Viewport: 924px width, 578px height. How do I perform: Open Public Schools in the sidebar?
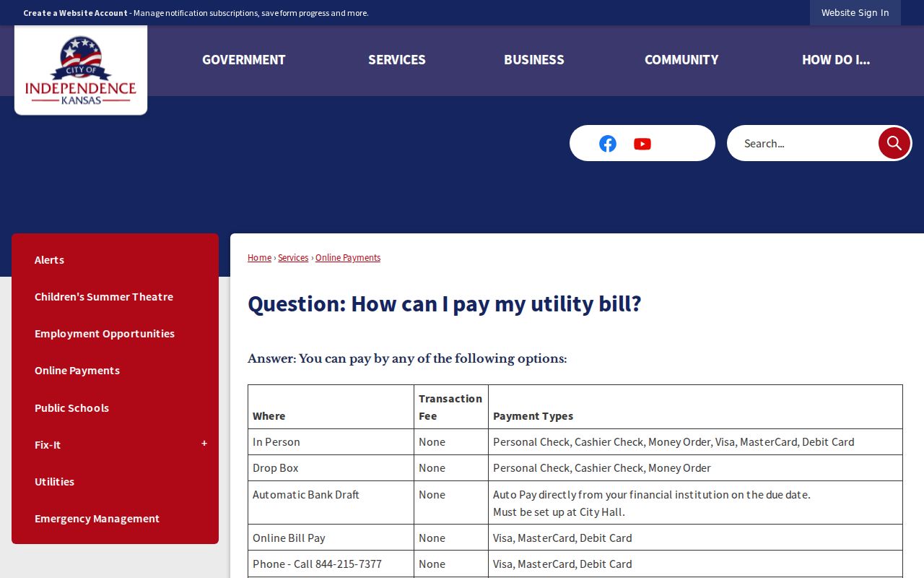(71, 408)
